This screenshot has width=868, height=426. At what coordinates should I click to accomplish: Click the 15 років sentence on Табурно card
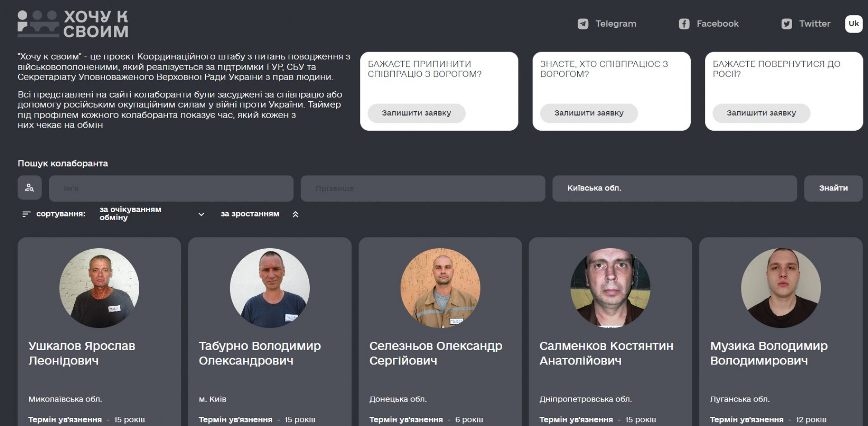300,420
